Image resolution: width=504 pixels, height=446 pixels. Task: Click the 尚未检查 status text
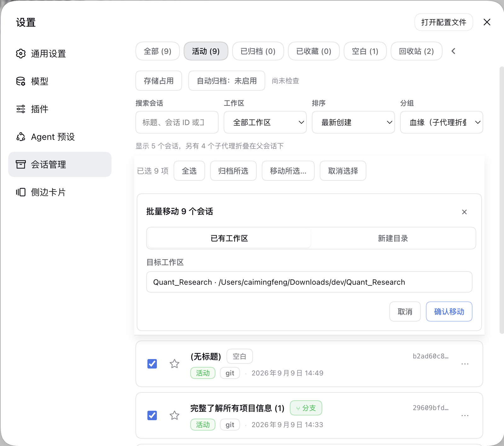(285, 81)
